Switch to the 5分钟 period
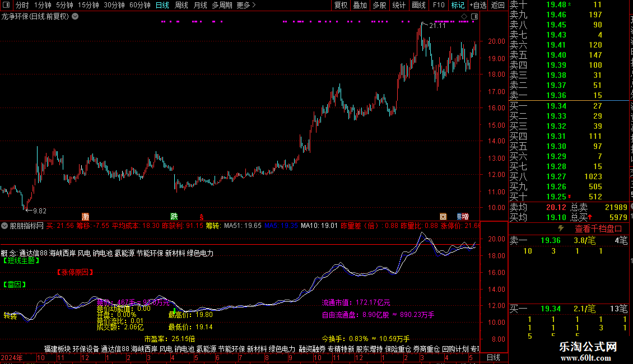 pyautogui.click(x=64, y=5)
